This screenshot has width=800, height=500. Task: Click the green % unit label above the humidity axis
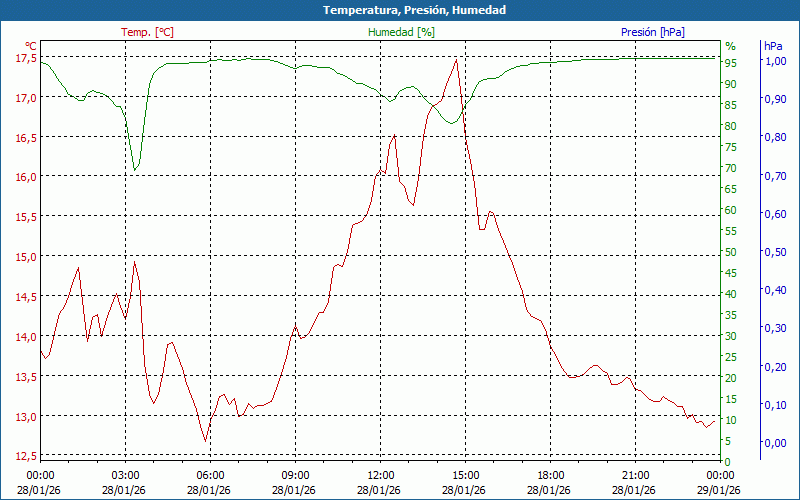point(730,46)
